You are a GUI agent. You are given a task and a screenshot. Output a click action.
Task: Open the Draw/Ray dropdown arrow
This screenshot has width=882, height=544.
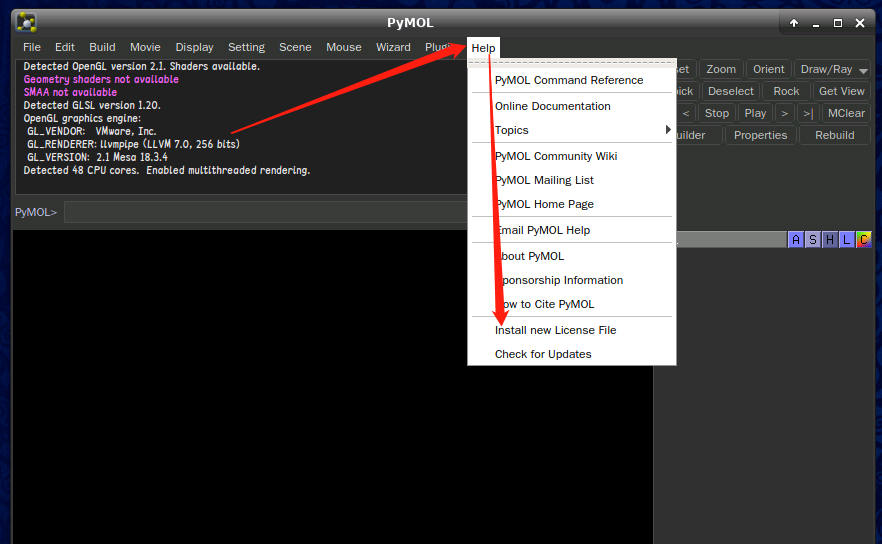point(863,70)
